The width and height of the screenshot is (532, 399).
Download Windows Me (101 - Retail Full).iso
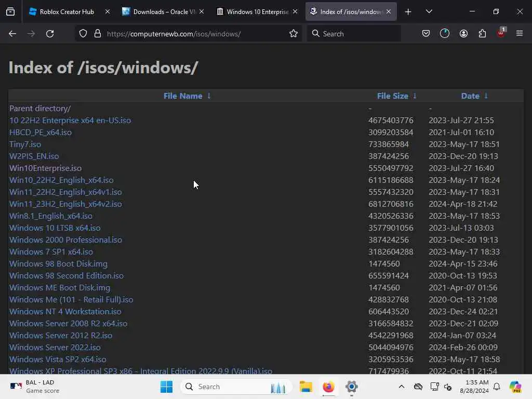[x=71, y=300]
